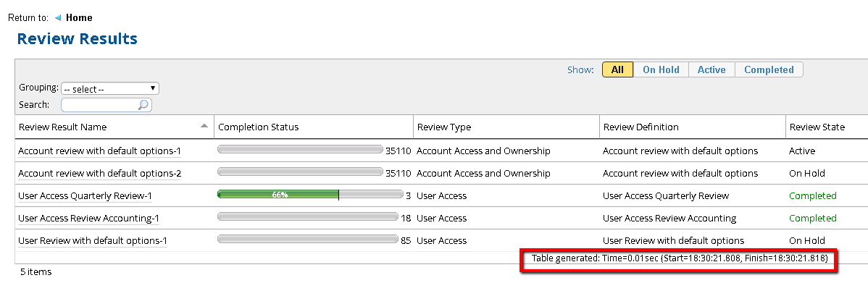The image size is (868, 283).
Task: Click User Access Review Accounting definition cell
Action: [x=669, y=219]
